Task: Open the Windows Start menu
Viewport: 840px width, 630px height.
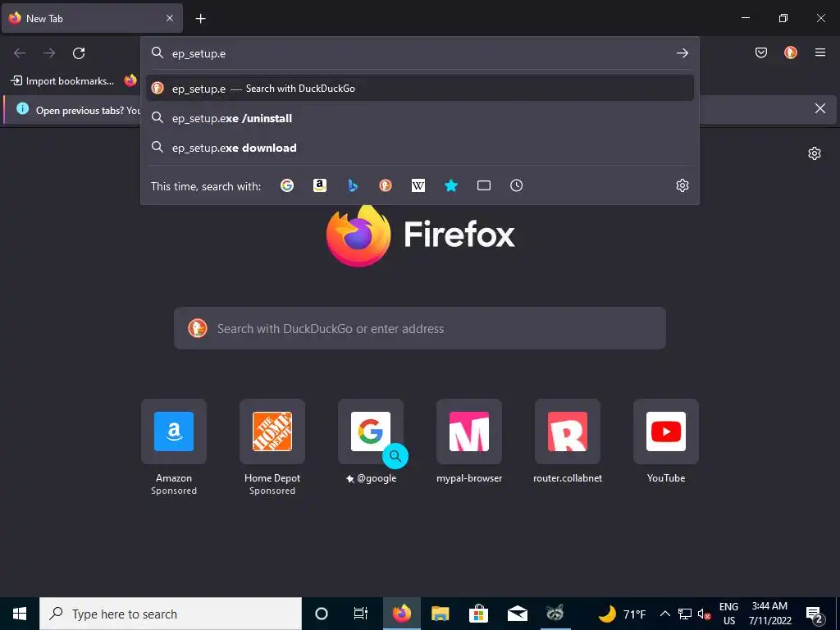Action: point(20,614)
